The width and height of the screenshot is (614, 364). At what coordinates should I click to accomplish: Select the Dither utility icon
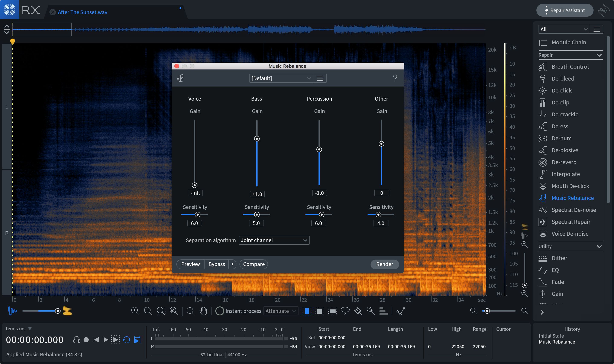pos(543,257)
